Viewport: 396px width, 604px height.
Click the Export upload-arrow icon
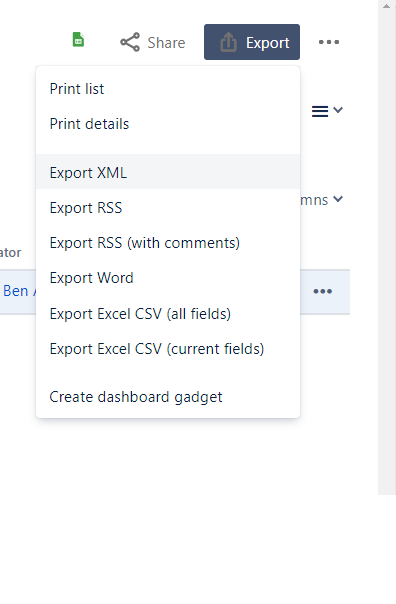pos(228,42)
